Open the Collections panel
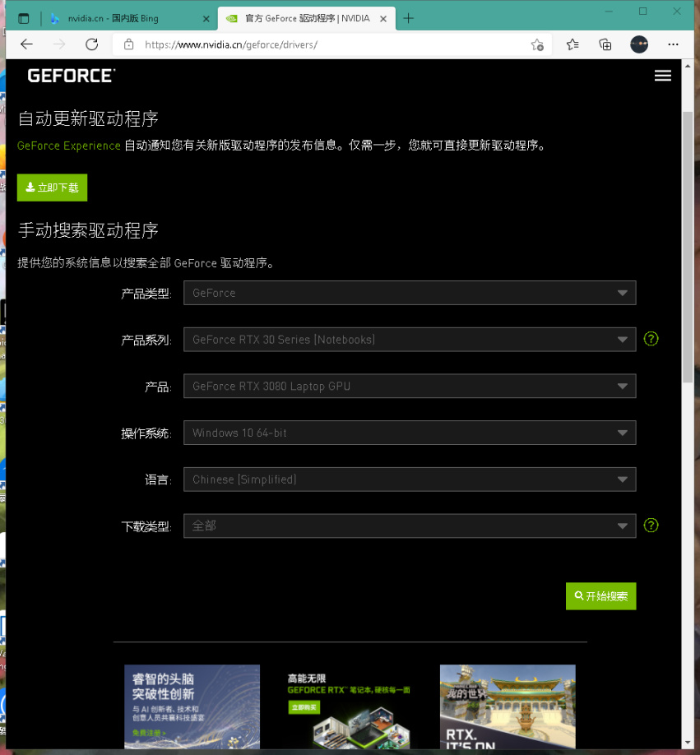This screenshot has width=700, height=755. point(605,44)
